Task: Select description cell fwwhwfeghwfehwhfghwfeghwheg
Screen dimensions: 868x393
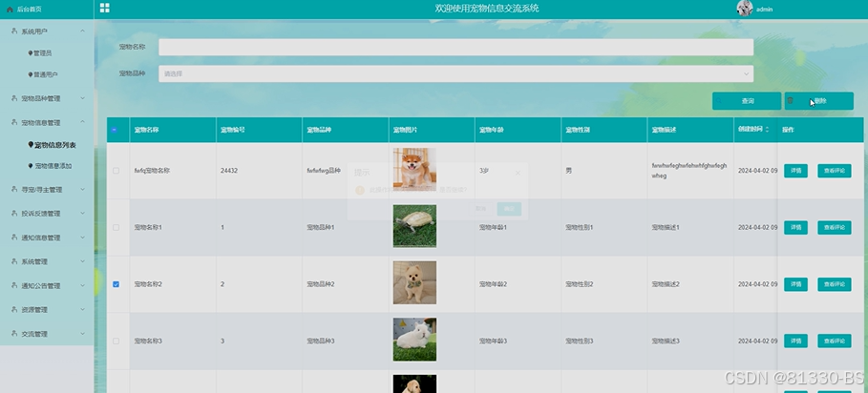Action: (x=689, y=171)
